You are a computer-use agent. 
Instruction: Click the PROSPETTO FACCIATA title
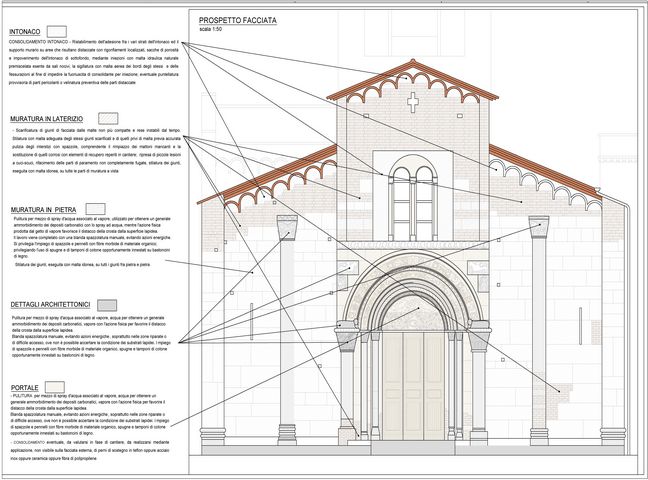point(238,20)
